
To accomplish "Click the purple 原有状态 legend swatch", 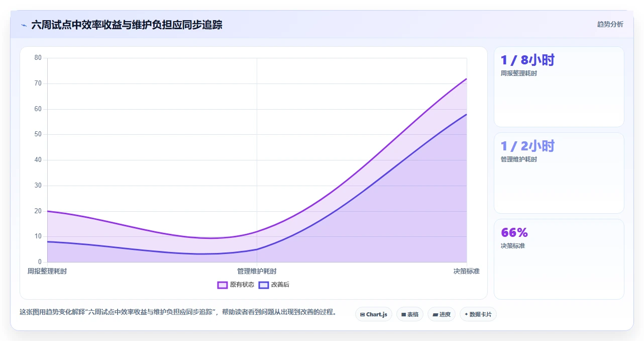I will tap(223, 285).
